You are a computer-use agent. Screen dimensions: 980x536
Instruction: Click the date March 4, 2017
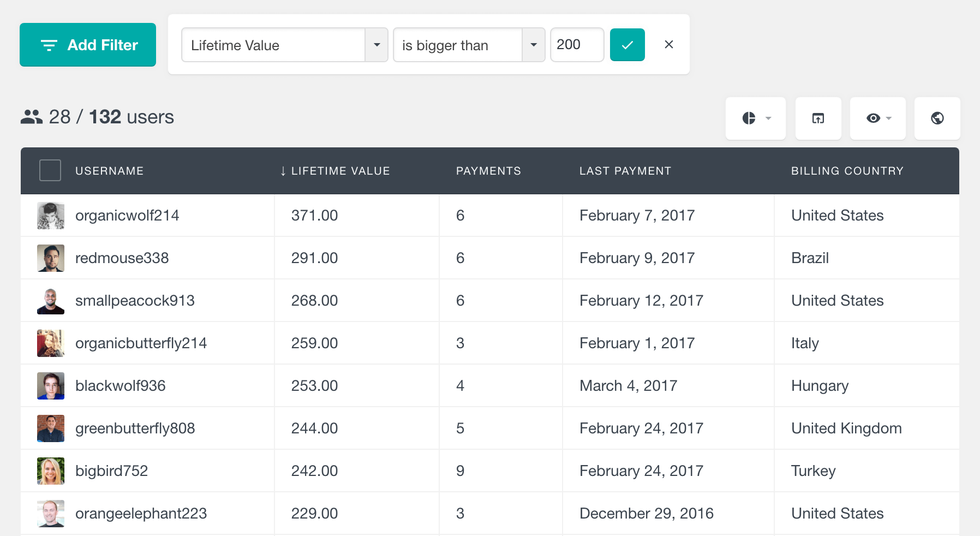click(629, 386)
